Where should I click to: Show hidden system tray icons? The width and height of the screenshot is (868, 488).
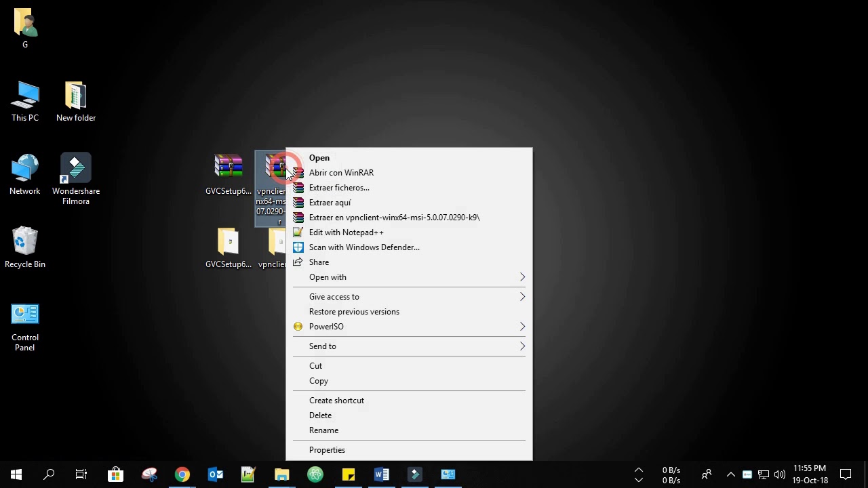[730, 474]
